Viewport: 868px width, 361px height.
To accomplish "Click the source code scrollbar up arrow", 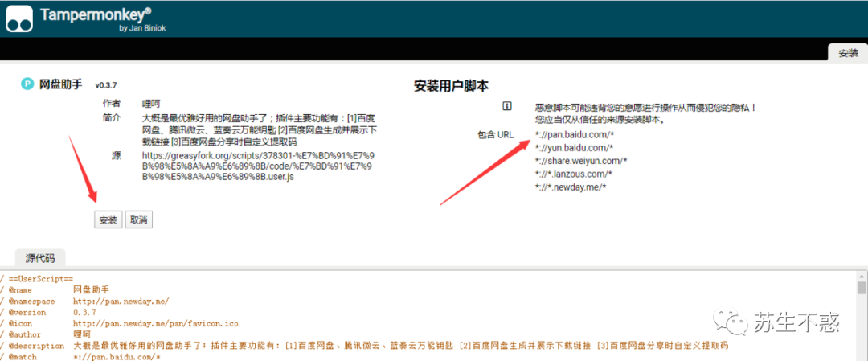I will [x=862, y=275].
